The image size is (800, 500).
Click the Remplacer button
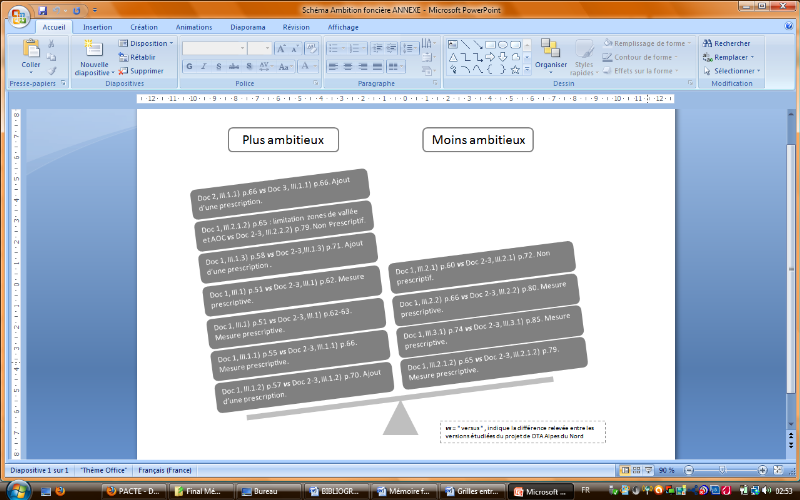(728, 57)
